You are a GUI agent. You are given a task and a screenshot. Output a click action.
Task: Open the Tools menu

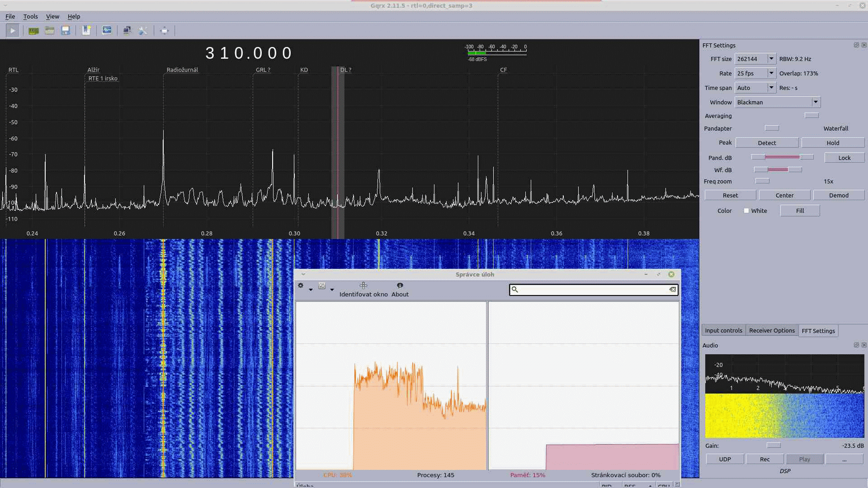(x=30, y=16)
